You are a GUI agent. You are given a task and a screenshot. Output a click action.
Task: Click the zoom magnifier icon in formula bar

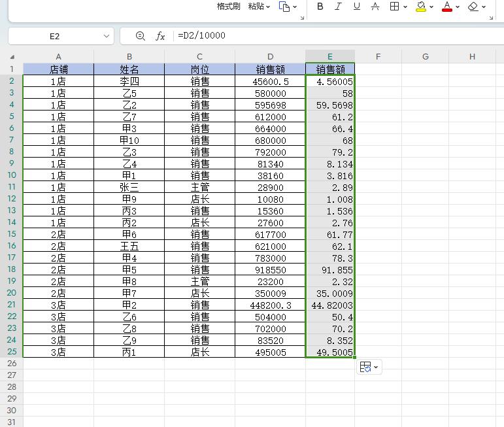pyautogui.click(x=140, y=36)
